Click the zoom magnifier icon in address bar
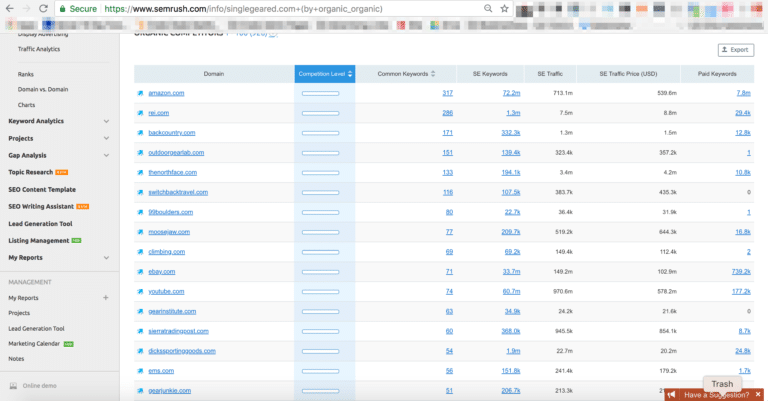 click(488, 8)
